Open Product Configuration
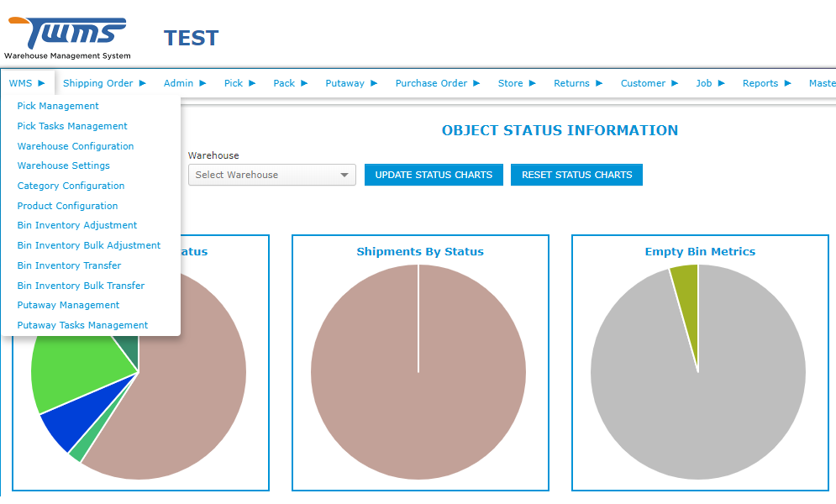Screen dimensions: 836x504 pos(67,206)
